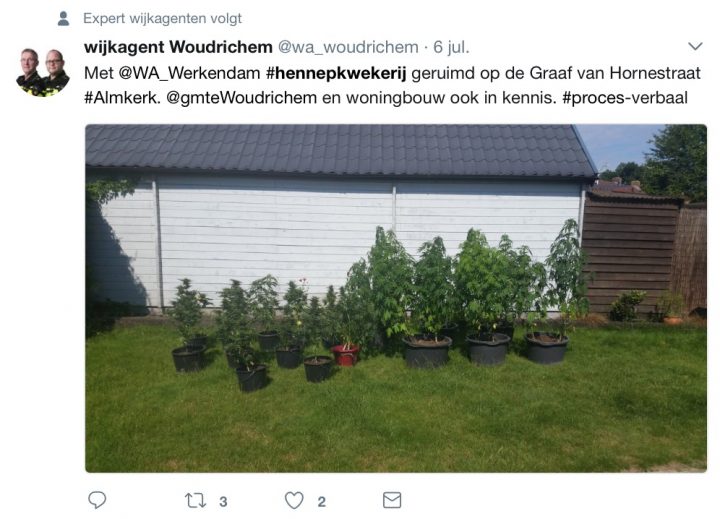Open the wijkagent Woudrichem display name
Image resolution: width=720 pixels, height=519 pixels.
[x=178, y=47]
